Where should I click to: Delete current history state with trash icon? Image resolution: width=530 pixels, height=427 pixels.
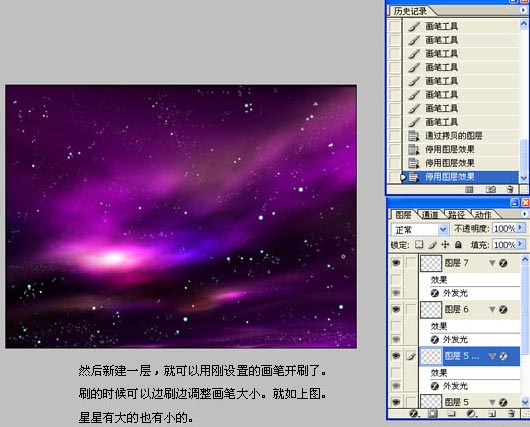[510, 189]
